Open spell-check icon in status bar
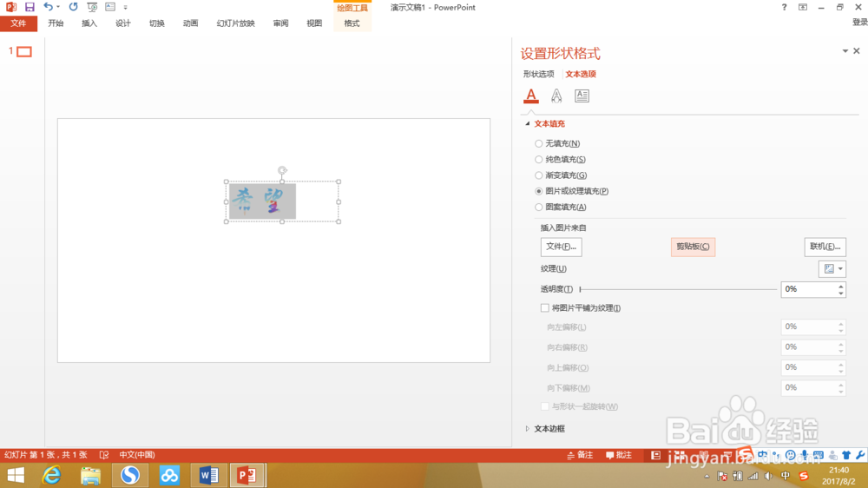868x488 pixels. coord(104,455)
